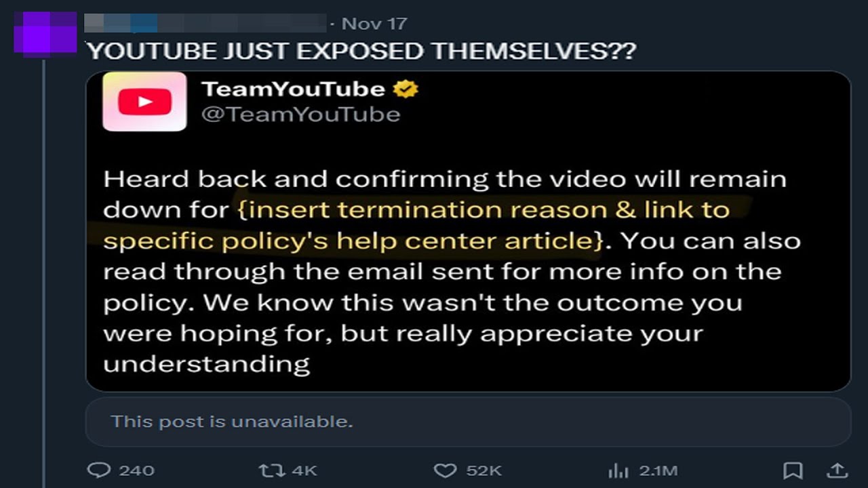Click TeamYouTube's gold verified badge
The width and height of the screenshot is (868, 488).
(x=407, y=89)
